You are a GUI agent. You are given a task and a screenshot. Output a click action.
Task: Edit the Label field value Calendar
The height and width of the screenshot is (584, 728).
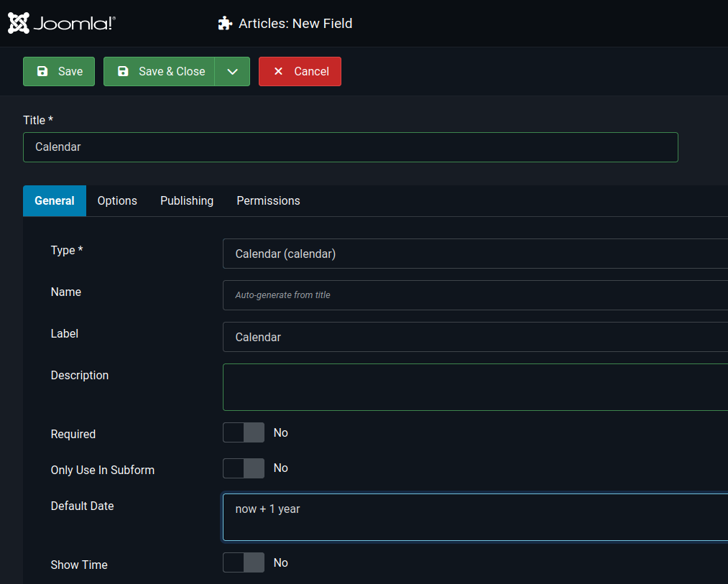click(476, 337)
